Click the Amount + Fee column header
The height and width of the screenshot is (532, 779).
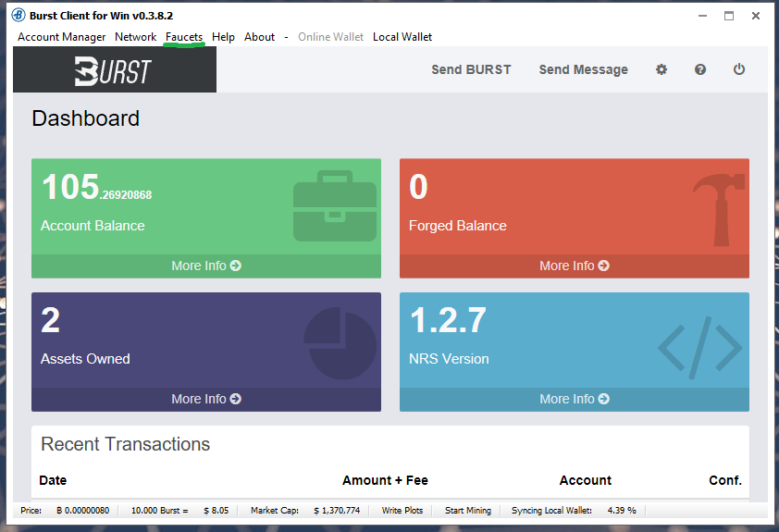click(x=385, y=480)
